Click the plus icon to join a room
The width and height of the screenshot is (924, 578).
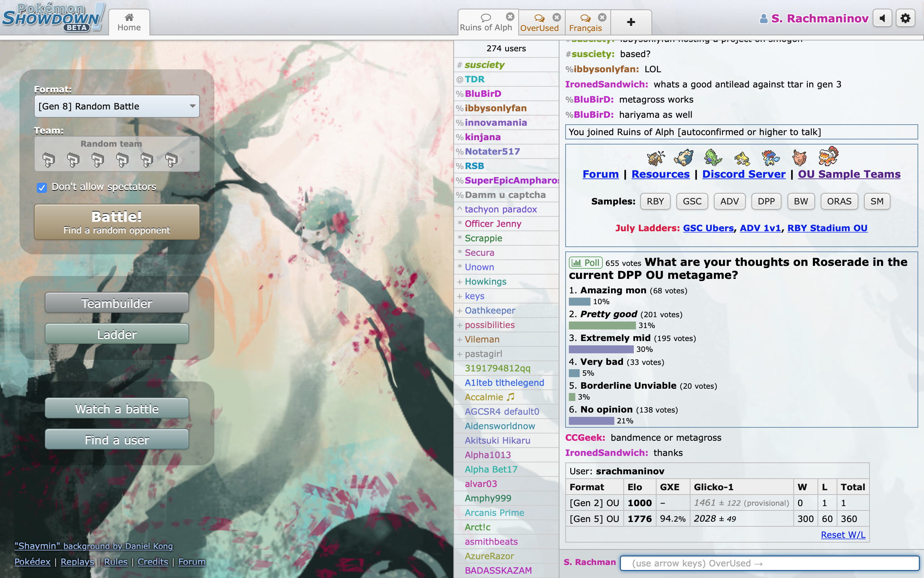coord(631,22)
